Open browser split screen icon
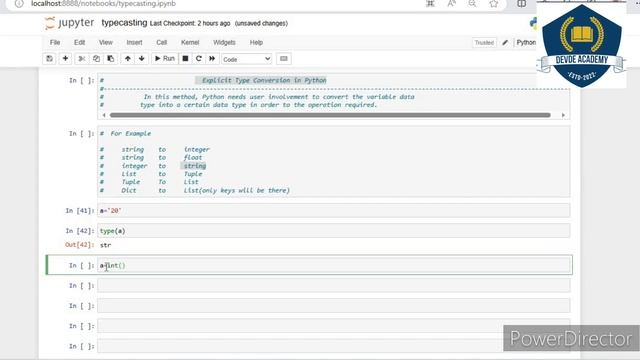 click(x=522, y=4)
